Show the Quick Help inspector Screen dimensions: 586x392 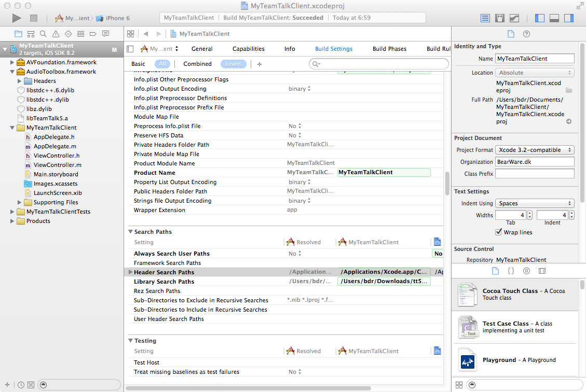pos(526,34)
